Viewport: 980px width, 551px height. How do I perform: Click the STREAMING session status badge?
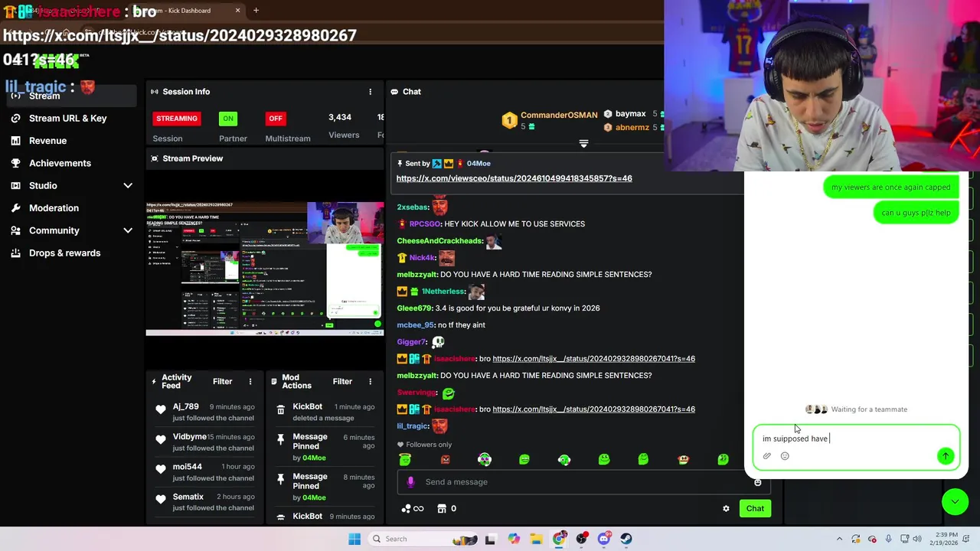[x=177, y=119]
